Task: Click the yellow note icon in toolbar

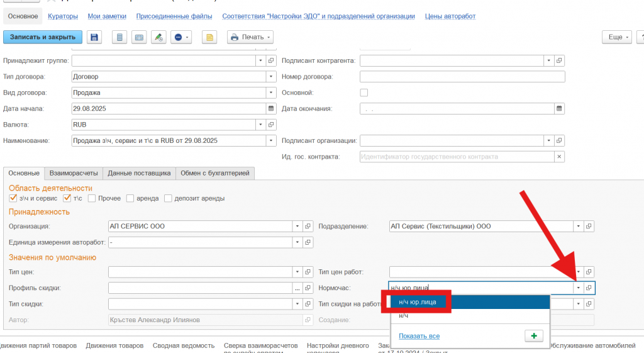Action: coord(209,38)
